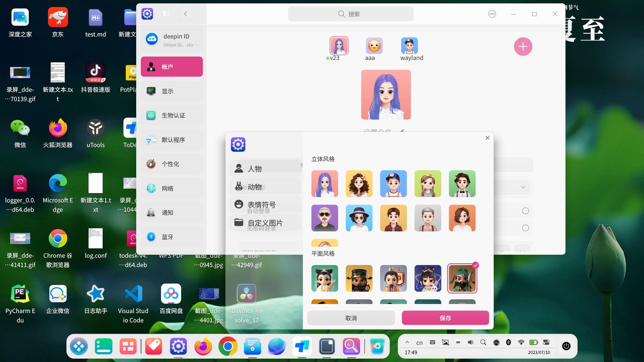Toggle the sidebar panel icon
Viewport: 644px width, 362px height.
point(166,14)
